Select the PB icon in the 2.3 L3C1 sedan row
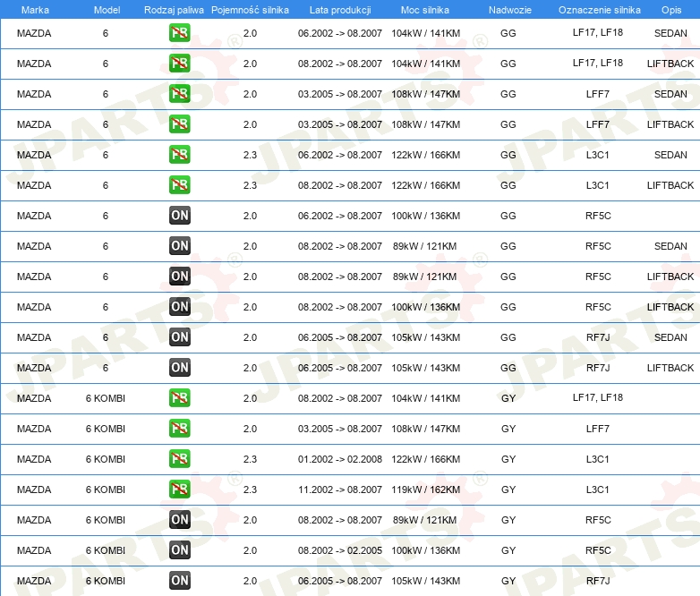700x596 pixels. [179, 155]
